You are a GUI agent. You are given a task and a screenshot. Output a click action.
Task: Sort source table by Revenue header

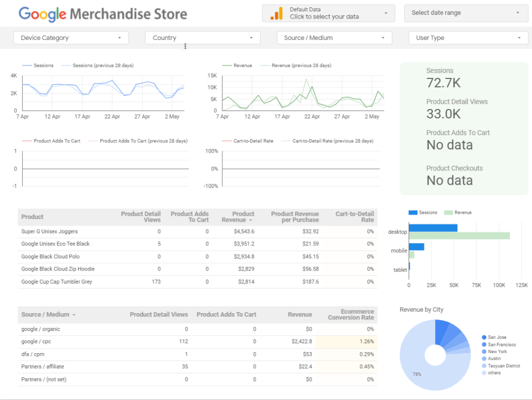[300, 314]
